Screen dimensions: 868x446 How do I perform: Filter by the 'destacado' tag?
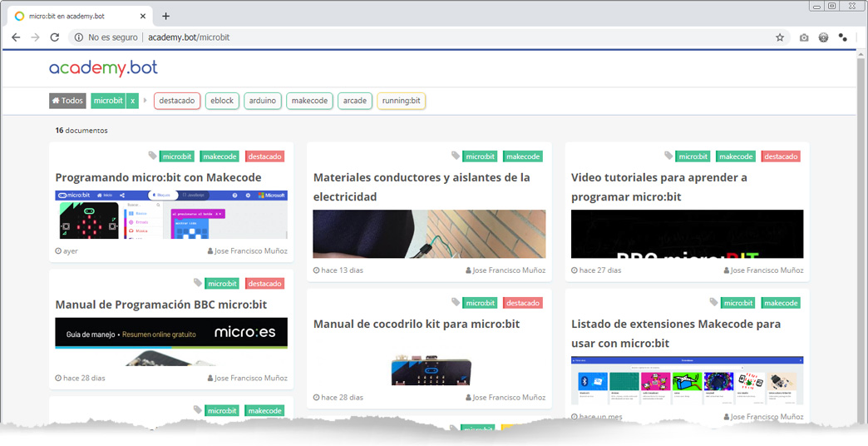(177, 101)
